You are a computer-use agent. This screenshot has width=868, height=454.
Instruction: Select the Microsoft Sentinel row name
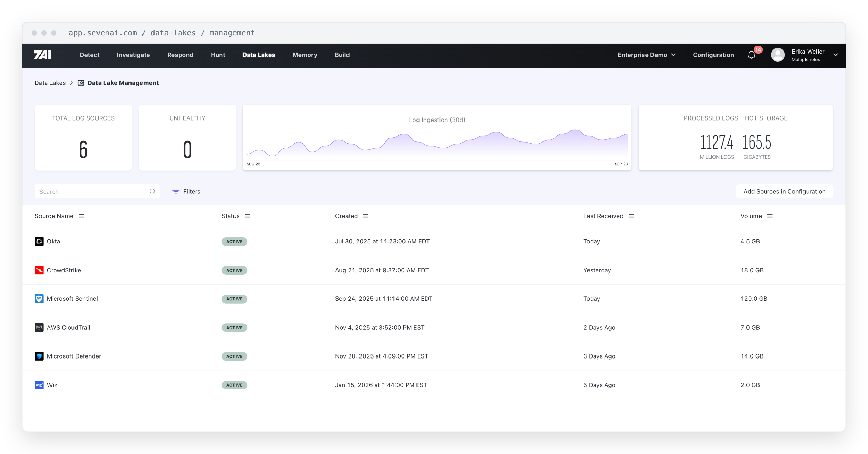tap(72, 299)
